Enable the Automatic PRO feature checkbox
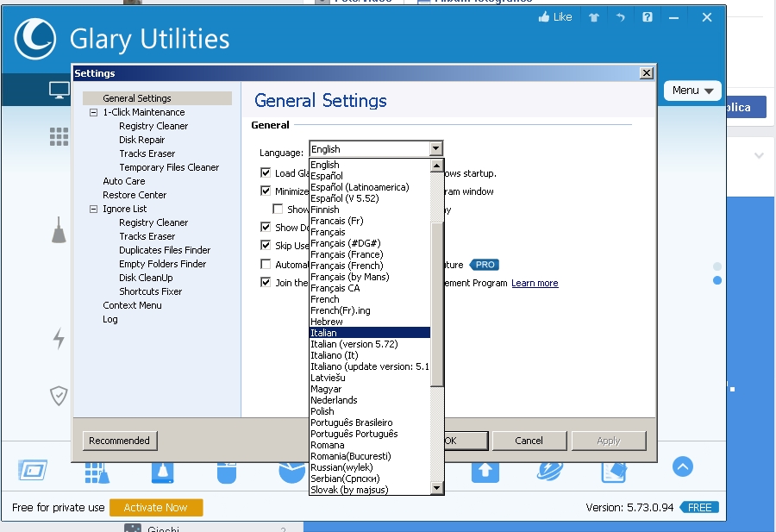Screen dimensions: 776x532 266,264
